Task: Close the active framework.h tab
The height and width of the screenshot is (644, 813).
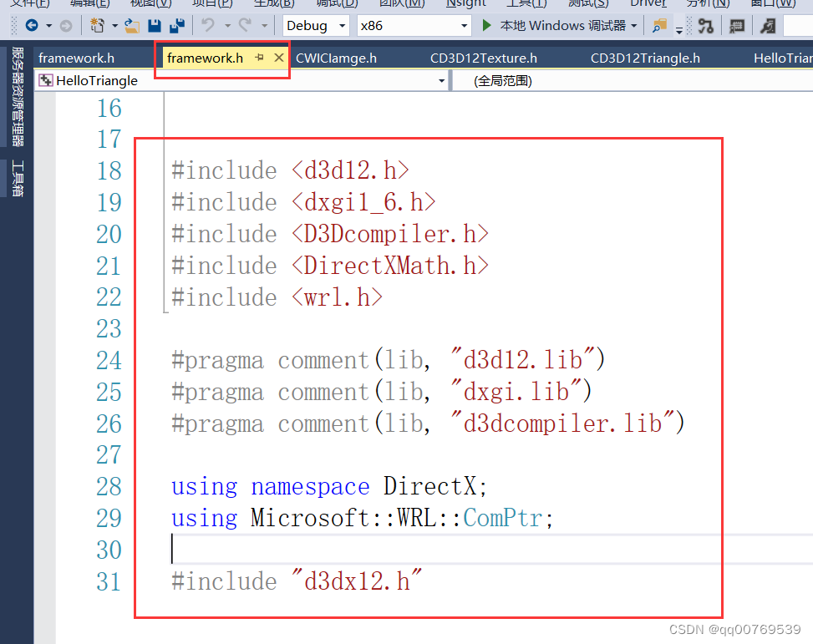Action: pyautogui.click(x=279, y=58)
